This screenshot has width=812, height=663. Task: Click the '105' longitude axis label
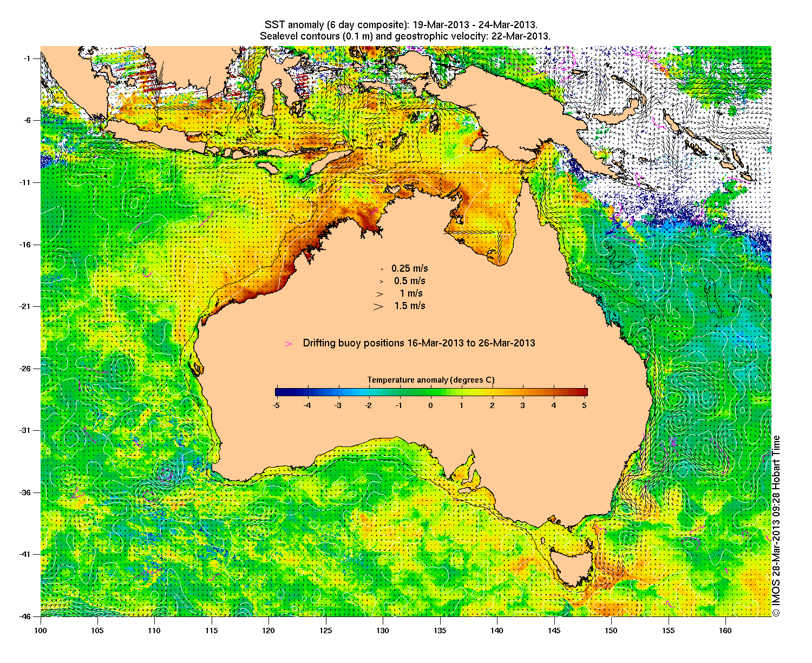[x=97, y=630]
